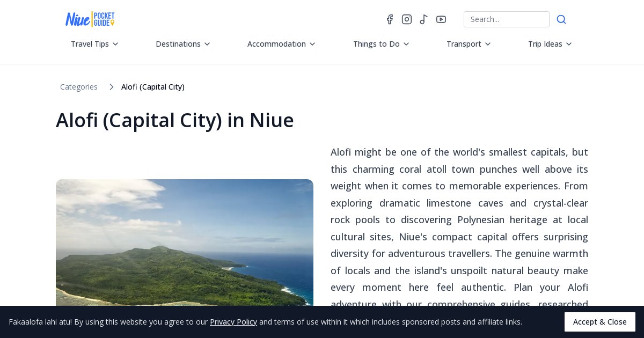The image size is (644, 338).
Task: Open the Niue Pocket Guide home logo
Action: tap(90, 19)
